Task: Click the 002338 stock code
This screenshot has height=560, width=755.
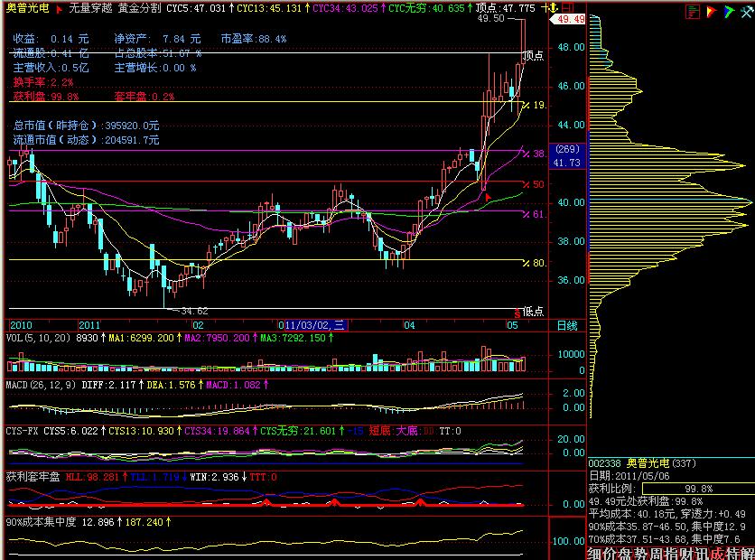Action: pyautogui.click(x=605, y=463)
